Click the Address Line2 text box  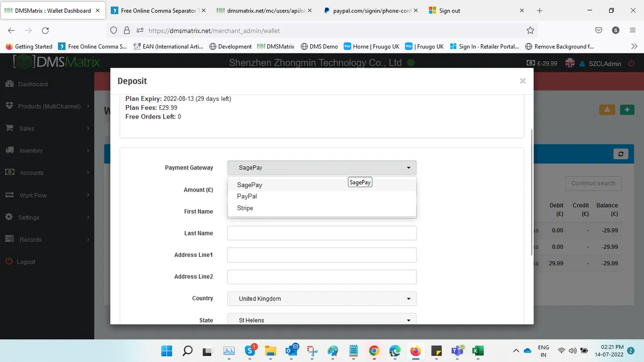pos(322,277)
